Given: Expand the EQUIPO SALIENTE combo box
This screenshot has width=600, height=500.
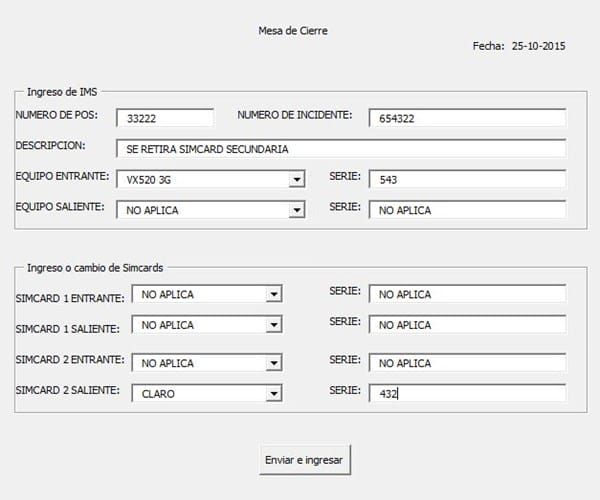Looking at the screenshot, I should point(296,210).
